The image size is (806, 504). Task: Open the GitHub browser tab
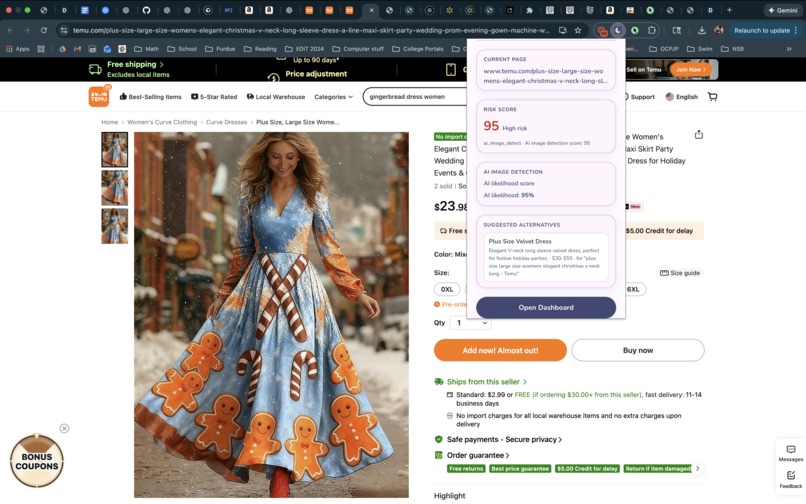click(146, 10)
